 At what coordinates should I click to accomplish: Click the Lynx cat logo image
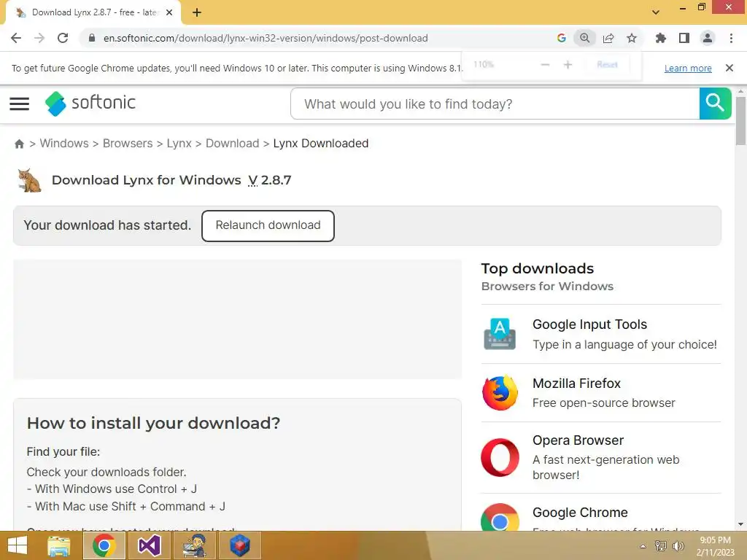click(x=29, y=180)
